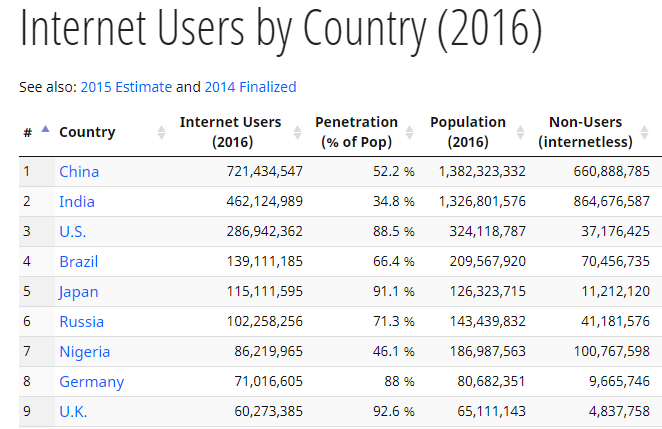
Task: Click the Non-Users (internetless) header text
Action: 585,132
